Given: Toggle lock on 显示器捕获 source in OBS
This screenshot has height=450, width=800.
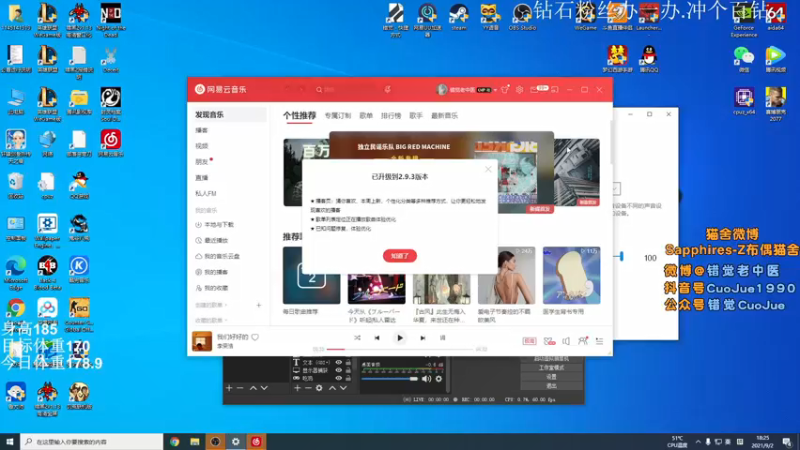Looking at the screenshot, I should coord(348,370).
